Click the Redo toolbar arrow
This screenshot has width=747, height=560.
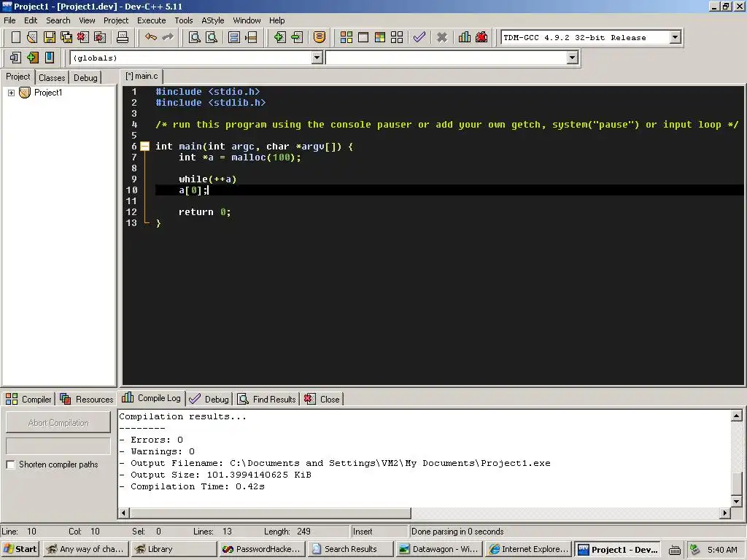coord(168,37)
